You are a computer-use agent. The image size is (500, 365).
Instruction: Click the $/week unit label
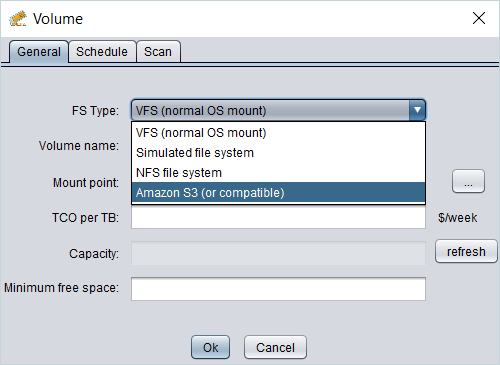(x=457, y=218)
